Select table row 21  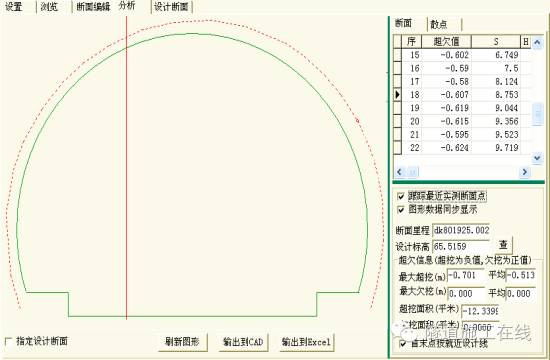pos(462,135)
